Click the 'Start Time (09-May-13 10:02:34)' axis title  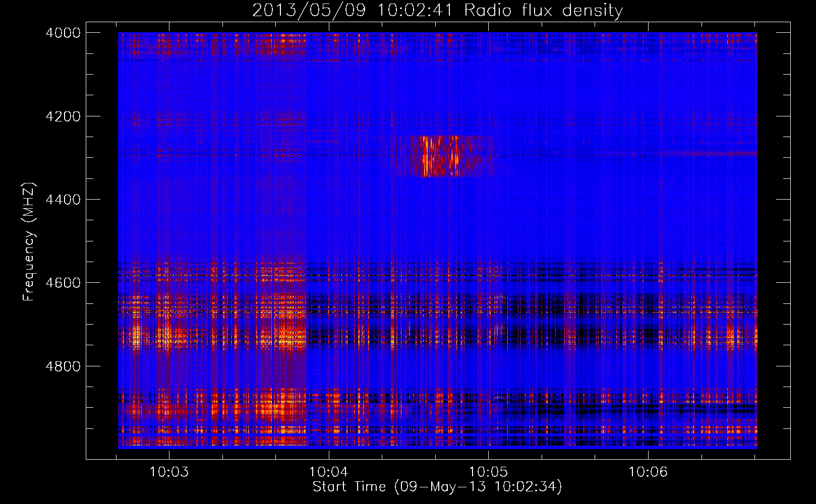coord(437,487)
